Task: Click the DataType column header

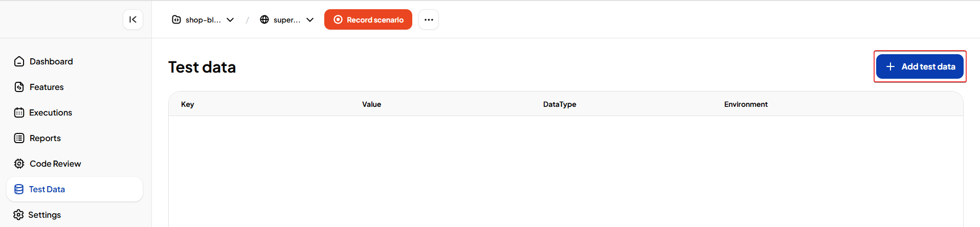Action: (x=560, y=104)
